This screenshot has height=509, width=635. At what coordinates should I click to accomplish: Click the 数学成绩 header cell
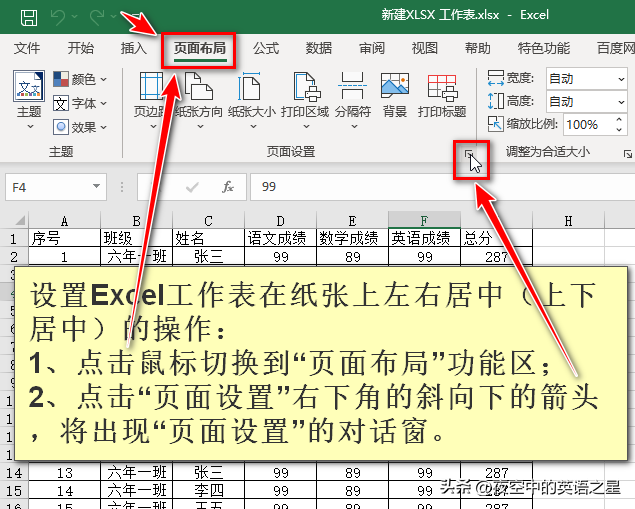tap(352, 238)
